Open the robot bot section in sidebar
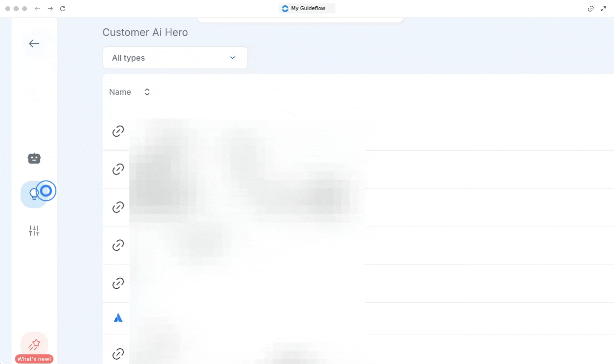This screenshot has height=364, width=614. click(34, 158)
